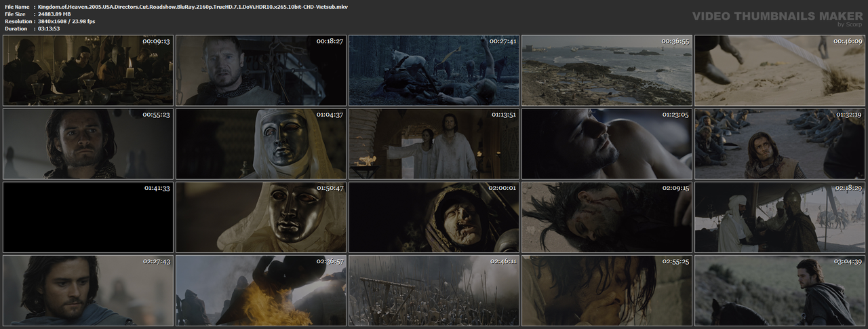Screen dimensions: 868x329
Task: Click the Kingdom.of.Heaven .mkv file name text
Action: [193, 6]
